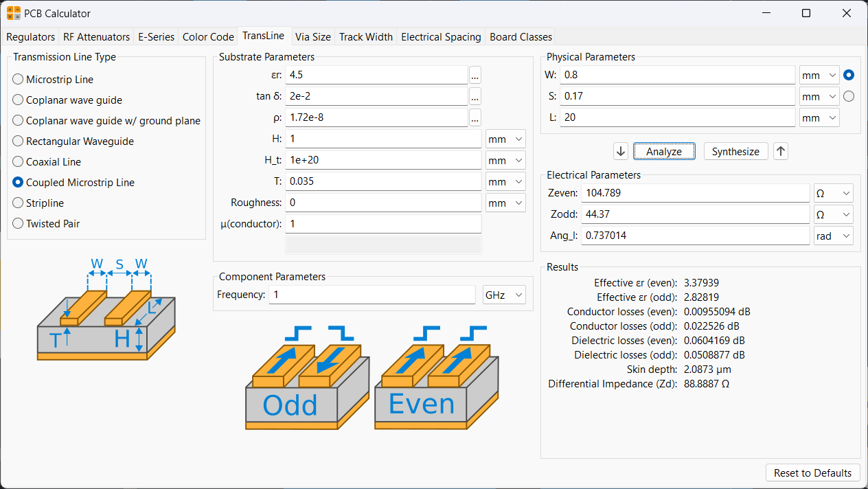Switch to the Board Classes tab

521,37
